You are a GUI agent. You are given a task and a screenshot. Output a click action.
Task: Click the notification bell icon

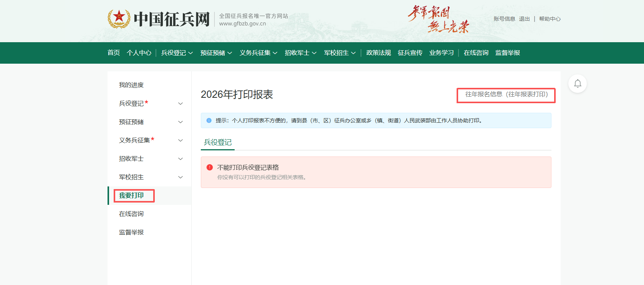point(577,84)
